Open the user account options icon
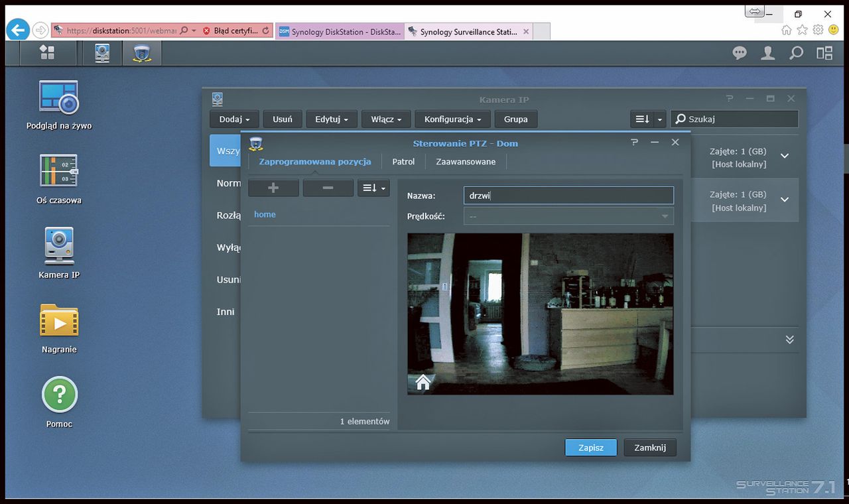The height and width of the screenshot is (504, 849). pyautogui.click(x=768, y=53)
